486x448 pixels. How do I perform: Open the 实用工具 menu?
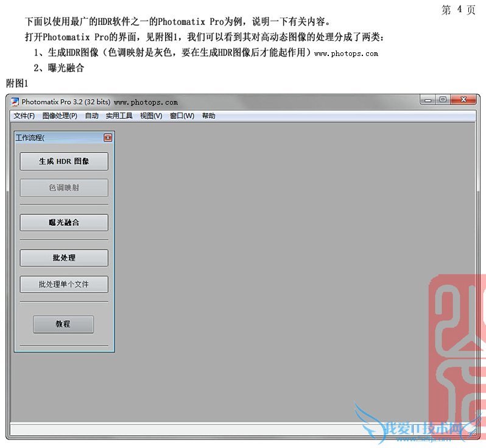point(119,116)
